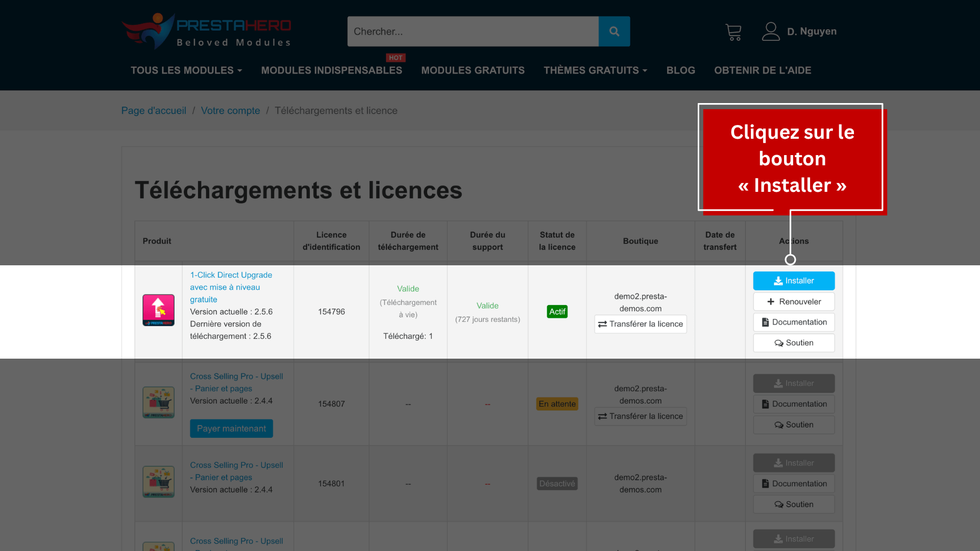Click the blue Installer button

click(x=794, y=281)
